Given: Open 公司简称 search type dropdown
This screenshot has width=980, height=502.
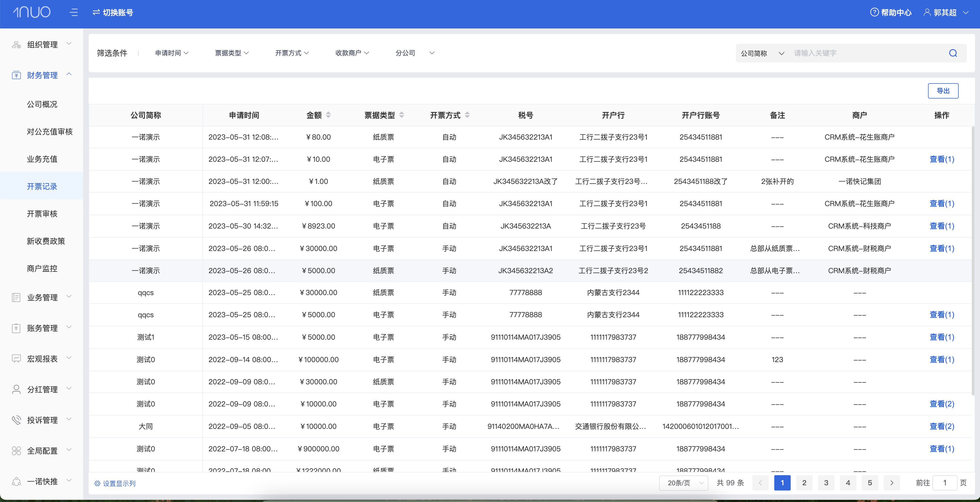Looking at the screenshot, I should pos(762,53).
